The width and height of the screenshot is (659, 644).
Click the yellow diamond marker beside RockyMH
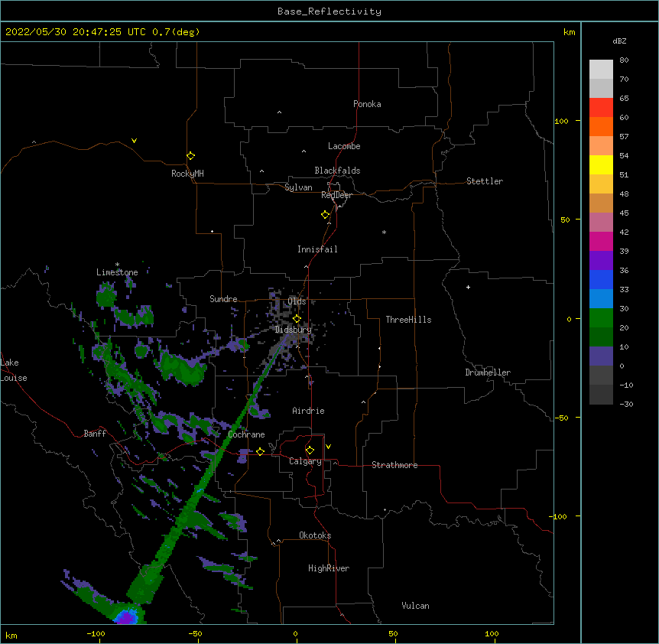click(x=190, y=156)
